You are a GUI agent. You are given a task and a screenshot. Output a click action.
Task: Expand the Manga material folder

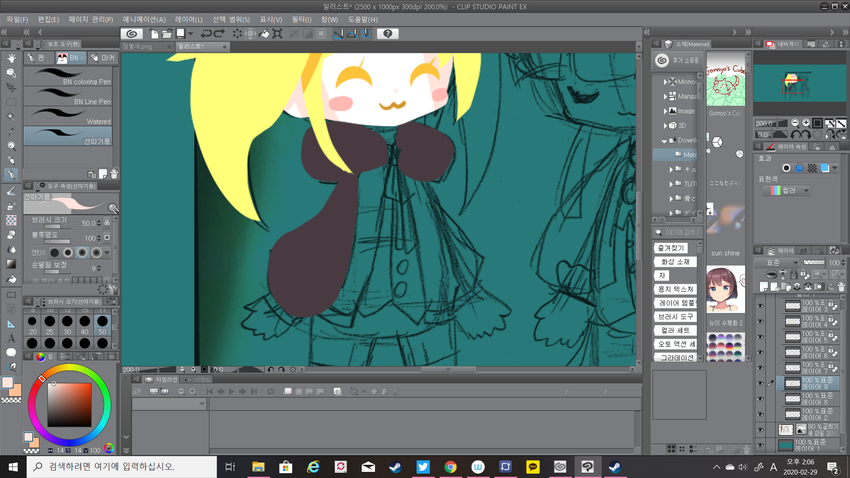point(665,96)
